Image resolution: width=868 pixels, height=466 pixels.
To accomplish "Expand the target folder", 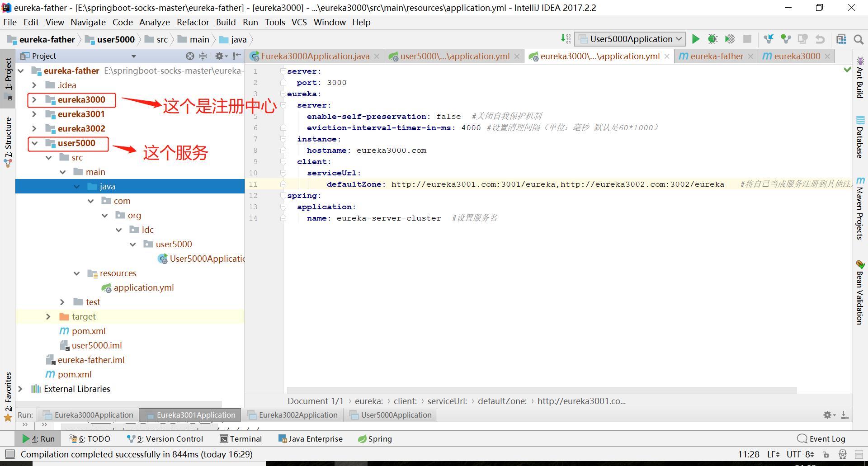I will (48, 316).
